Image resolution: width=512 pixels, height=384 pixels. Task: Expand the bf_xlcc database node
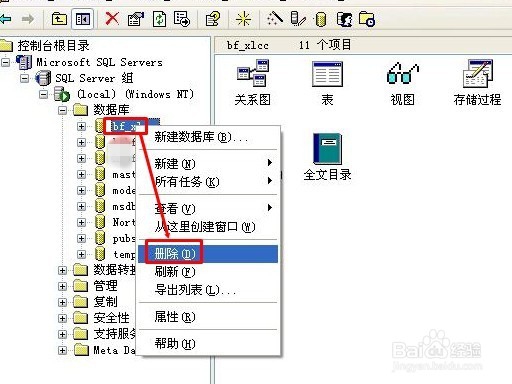pos(81,126)
